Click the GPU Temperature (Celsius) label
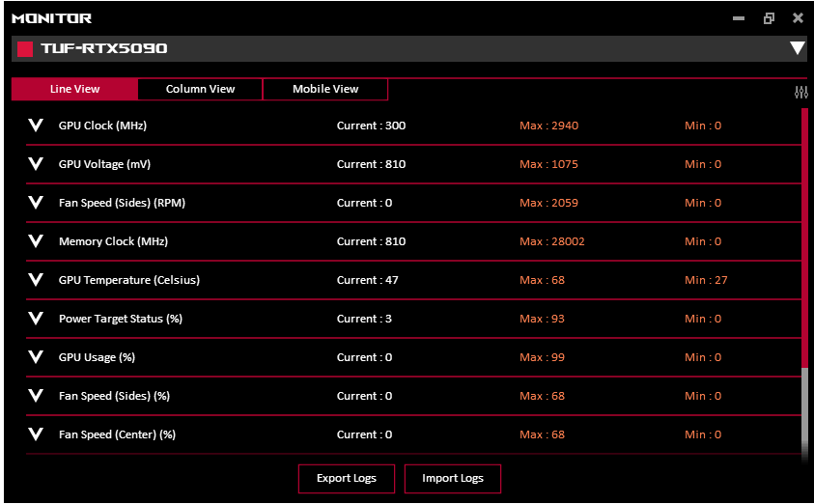This screenshot has height=504, width=814. (x=129, y=280)
